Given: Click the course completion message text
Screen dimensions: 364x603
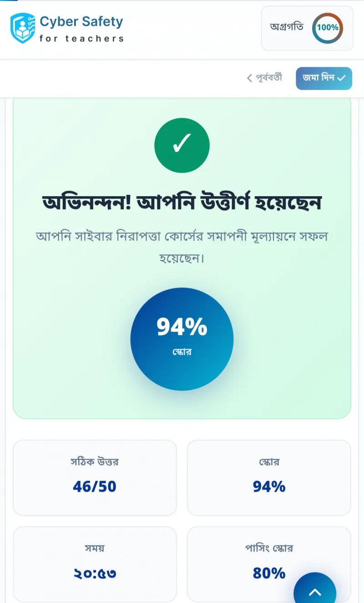Looking at the screenshot, I should coord(182,248).
